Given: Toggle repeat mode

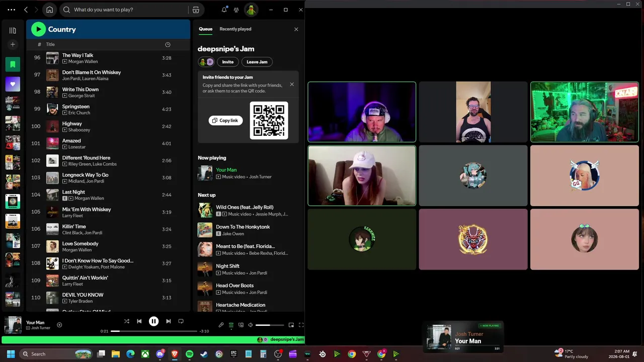Looking at the screenshot, I should pos(181,321).
